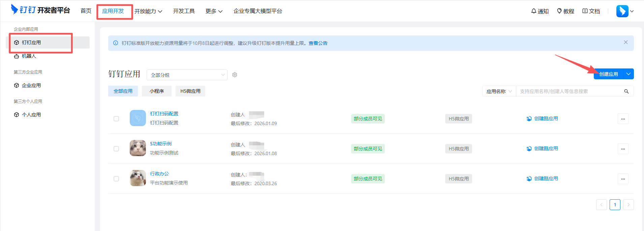644x231 pixels.
Task: Tick the checkbox for 钉钉扫码配置
Action: tap(116, 119)
